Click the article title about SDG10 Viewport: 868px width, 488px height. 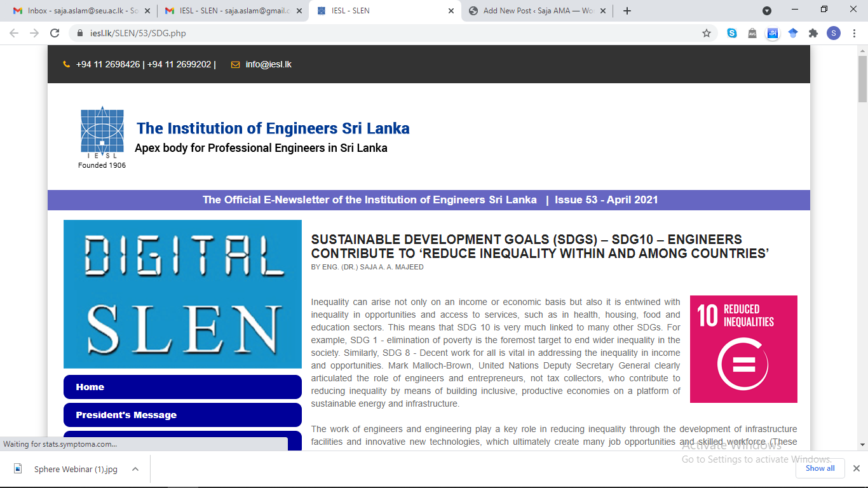coord(540,247)
